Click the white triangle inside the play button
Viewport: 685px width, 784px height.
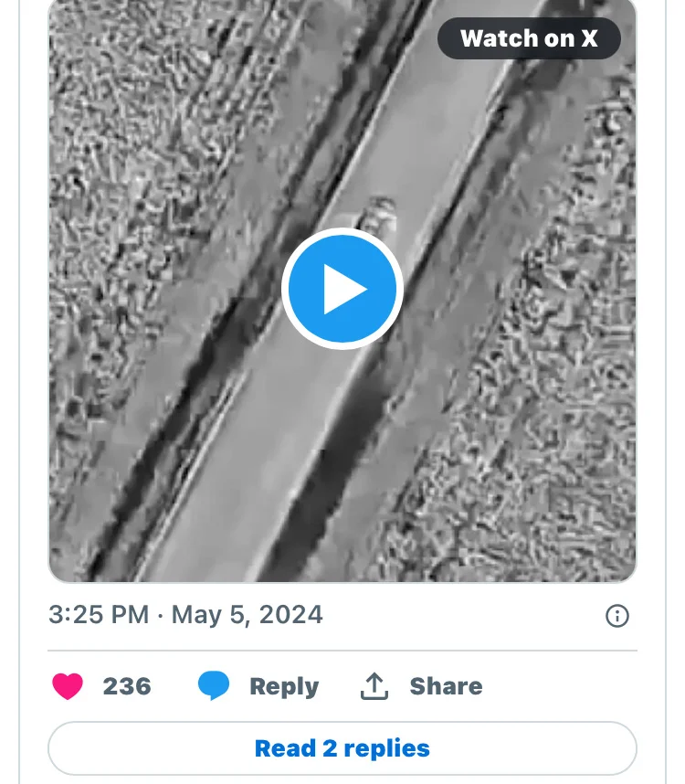[345, 289]
